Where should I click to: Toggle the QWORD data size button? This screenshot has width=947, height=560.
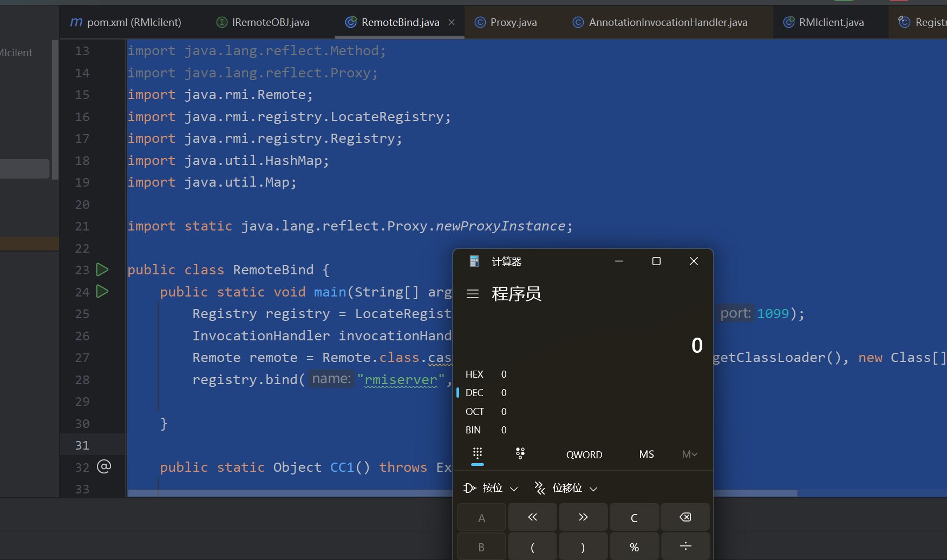tap(584, 454)
